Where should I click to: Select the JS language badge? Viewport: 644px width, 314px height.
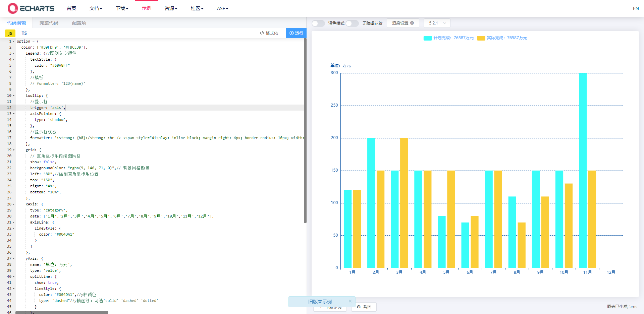[10, 33]
